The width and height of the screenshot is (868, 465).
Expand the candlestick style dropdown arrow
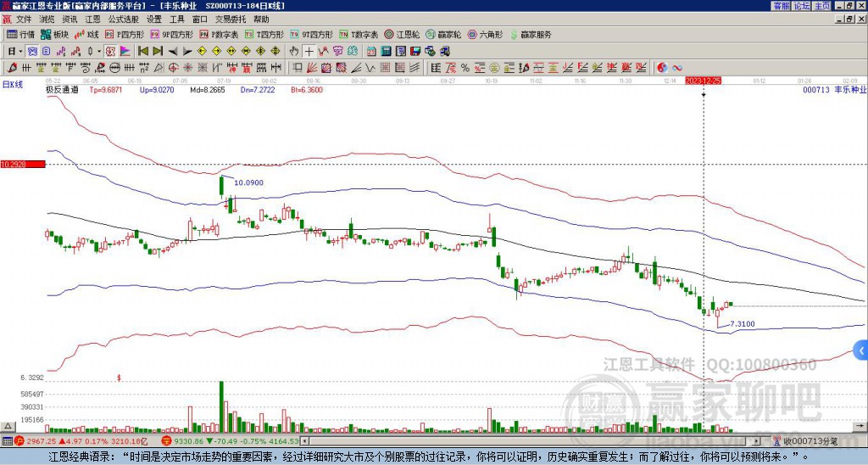pyautogui.click(x=99, y=52)
